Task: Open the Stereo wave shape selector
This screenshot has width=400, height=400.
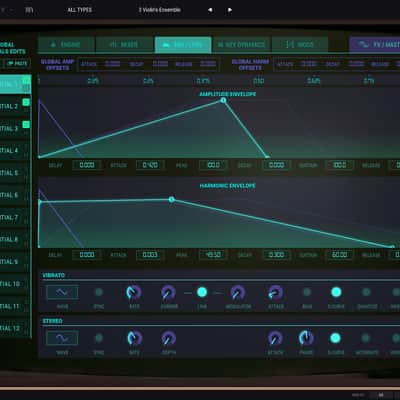Action: [62, 338]
